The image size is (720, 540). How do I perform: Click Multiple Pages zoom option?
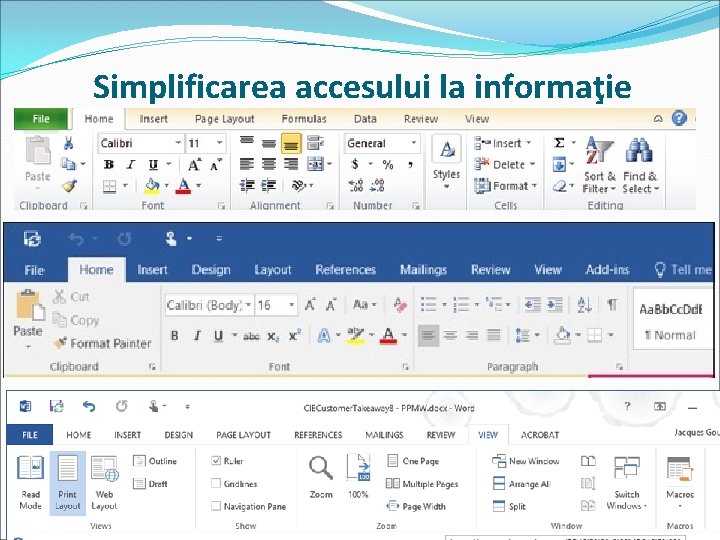tap(422, 484)
